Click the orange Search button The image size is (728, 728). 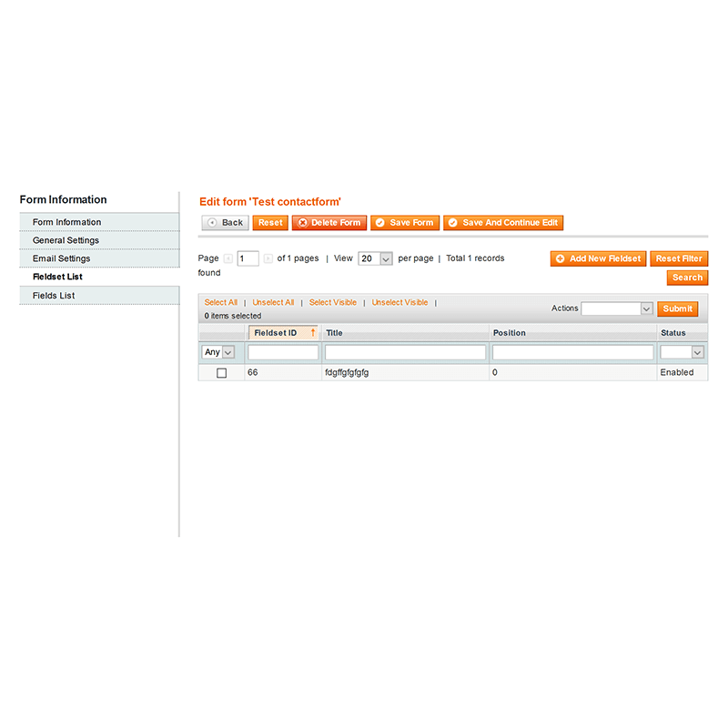(687, 278)
